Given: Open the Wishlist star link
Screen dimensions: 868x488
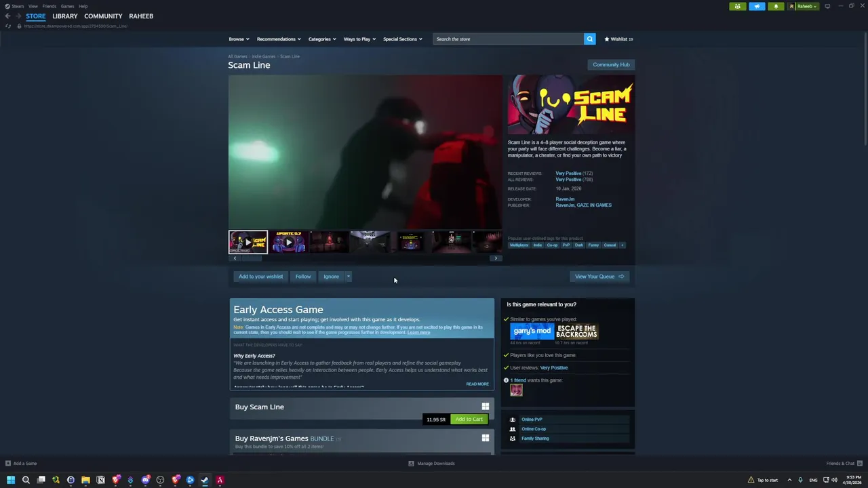Looking at the screenshot, I should point(618,39).
